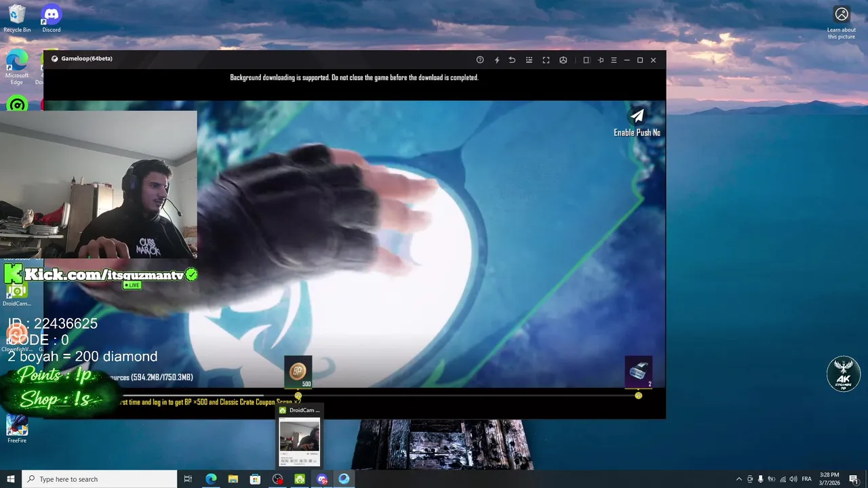This screenshot has height=488, width=868.
Task: Open the Gameloop key-mapping list icon
Action: point(529,60)
